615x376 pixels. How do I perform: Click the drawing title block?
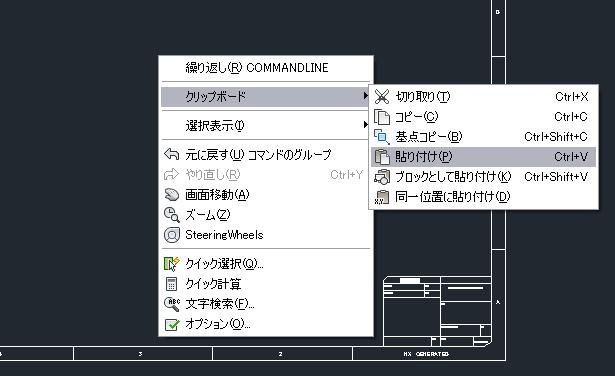pos(437,311)
